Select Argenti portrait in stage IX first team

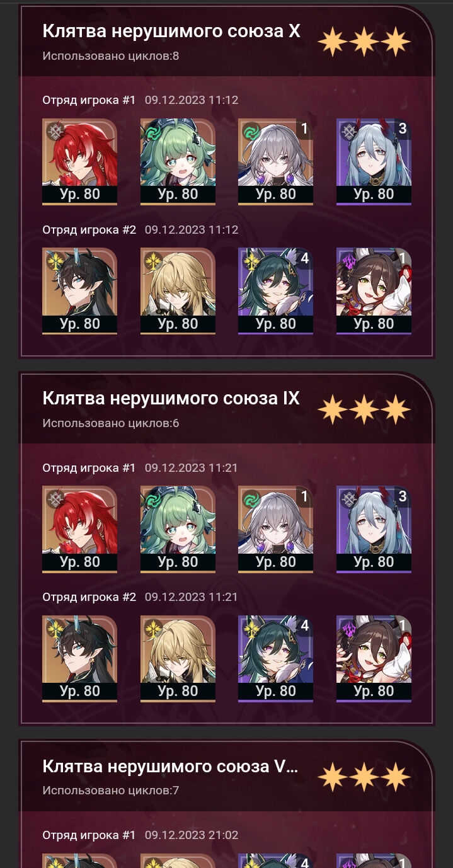pos(79,529)
